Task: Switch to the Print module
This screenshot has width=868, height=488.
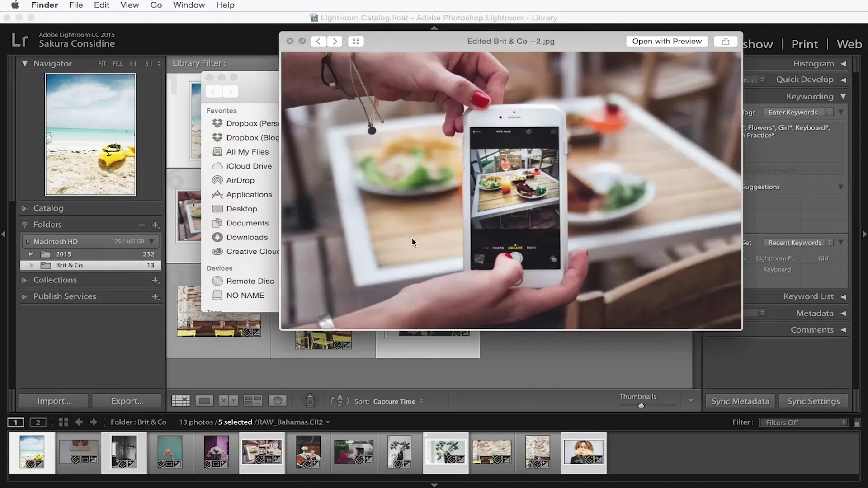Action: click(804, 44)
